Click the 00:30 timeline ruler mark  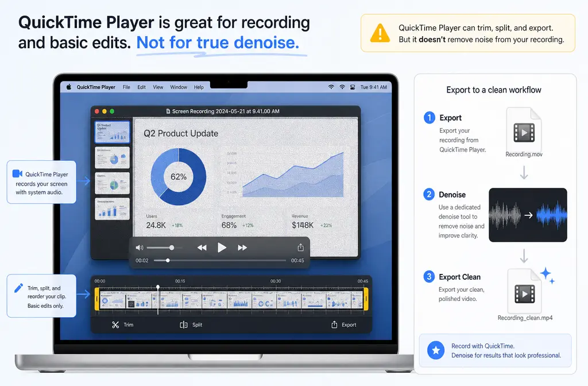[x=276, y=281]
